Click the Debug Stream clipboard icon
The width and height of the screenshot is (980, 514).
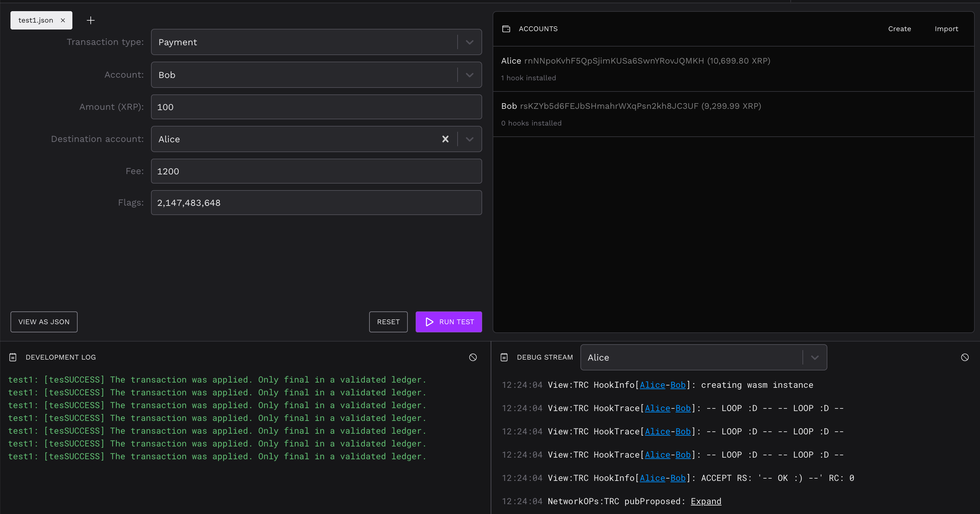pos(504,357)
